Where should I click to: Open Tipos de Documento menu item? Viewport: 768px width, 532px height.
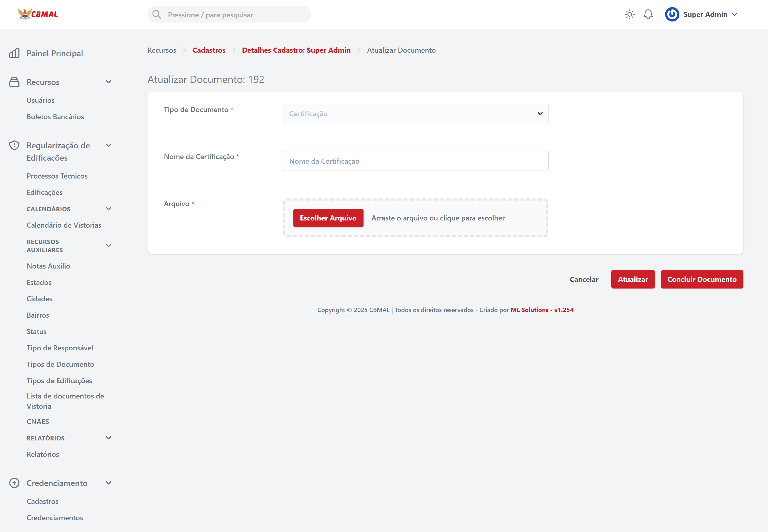pos(60,364)
